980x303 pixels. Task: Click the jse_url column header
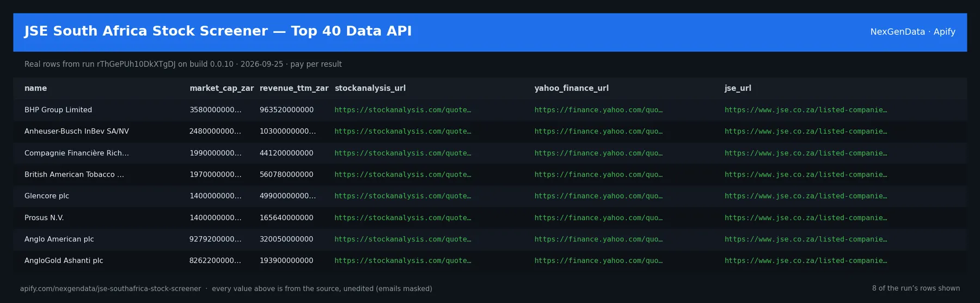tap(738, 88)
